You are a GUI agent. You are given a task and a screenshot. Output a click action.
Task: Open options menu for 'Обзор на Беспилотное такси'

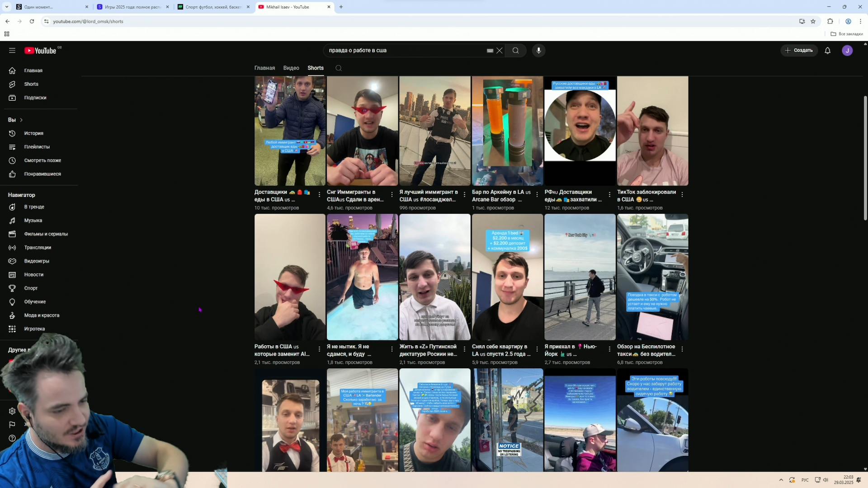[x=682, y=349]
